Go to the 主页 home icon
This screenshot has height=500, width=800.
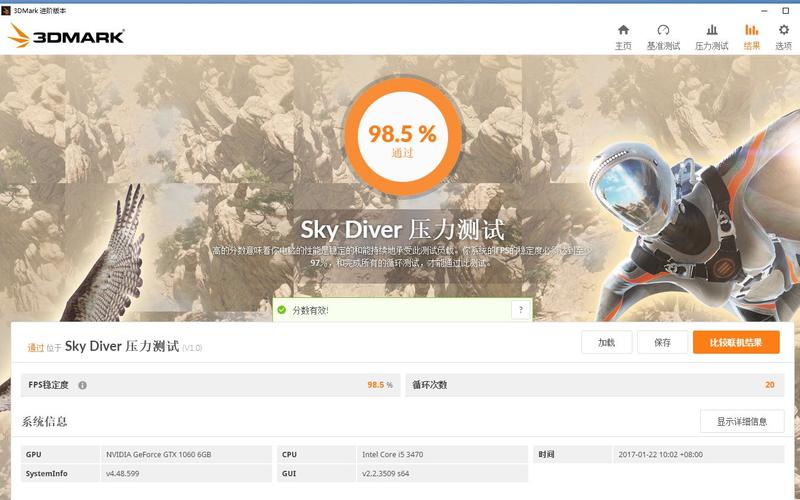coord(623,30)
